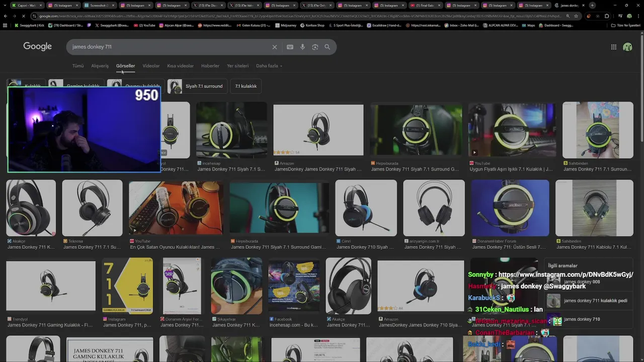Open the browser extensions puzzle icon

(x=607, y=16)
